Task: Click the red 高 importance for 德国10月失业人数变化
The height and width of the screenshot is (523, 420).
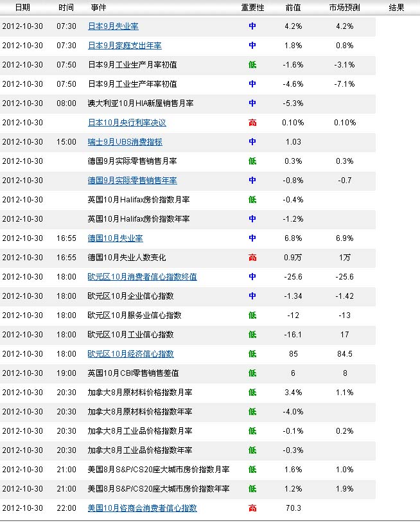Action: pyautogui.click(x=252, y=258)
